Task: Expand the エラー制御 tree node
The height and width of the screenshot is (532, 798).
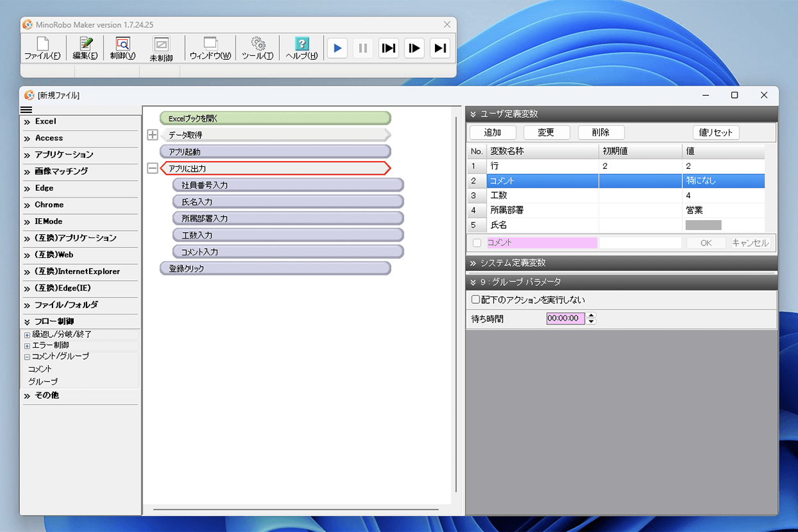Action: [x=27, y=346]
